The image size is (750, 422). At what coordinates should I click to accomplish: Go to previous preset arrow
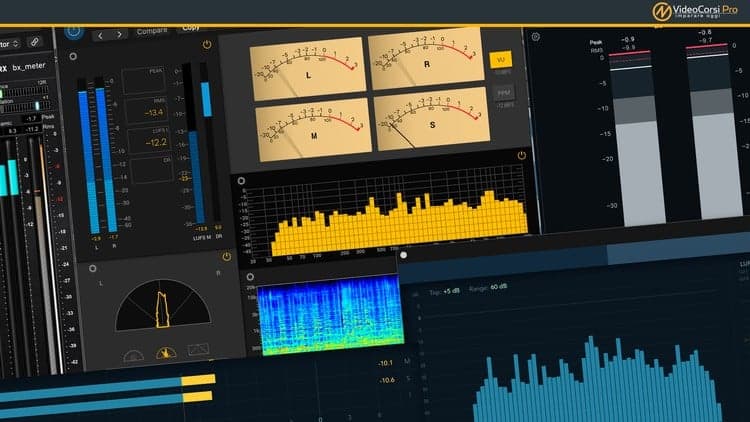tap(100, 35)
